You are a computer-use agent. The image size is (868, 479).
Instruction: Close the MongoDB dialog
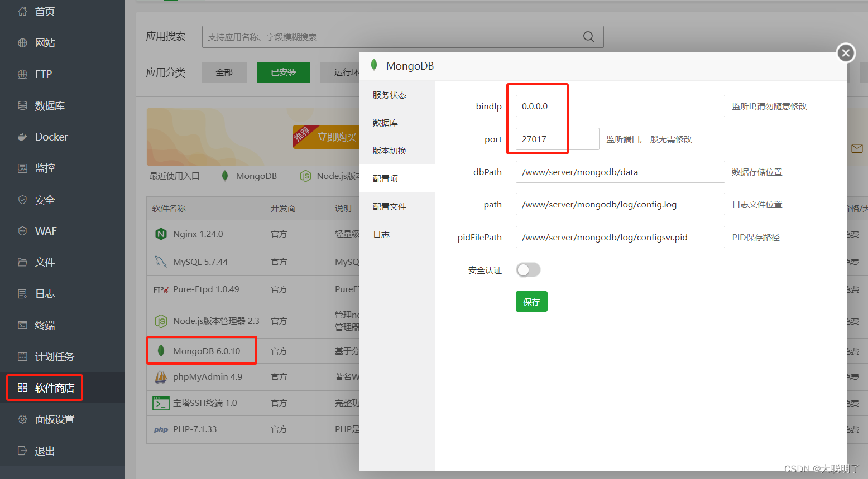(846, 53)
